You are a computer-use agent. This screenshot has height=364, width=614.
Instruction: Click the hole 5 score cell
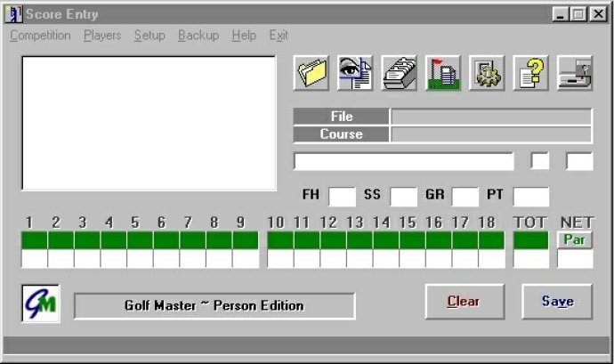140,259
